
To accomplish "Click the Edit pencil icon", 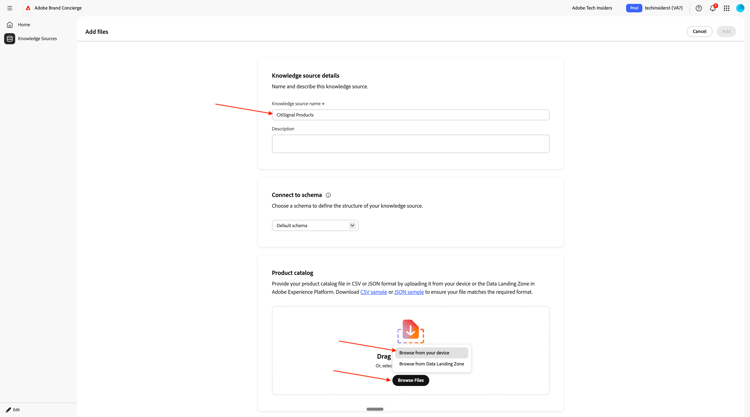I will pos(8,410).
